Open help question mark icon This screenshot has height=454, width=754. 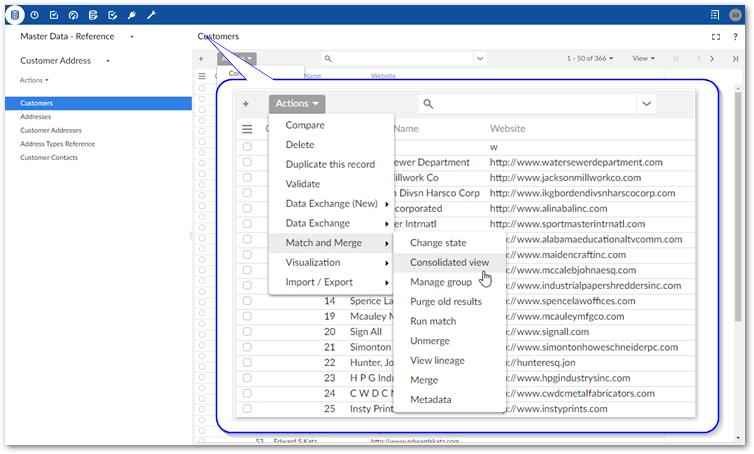736,37
